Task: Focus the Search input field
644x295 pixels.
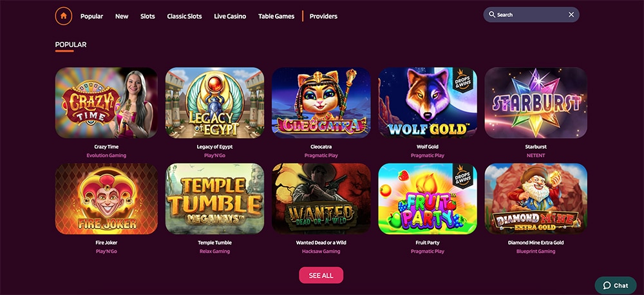Action: point(531,15)
